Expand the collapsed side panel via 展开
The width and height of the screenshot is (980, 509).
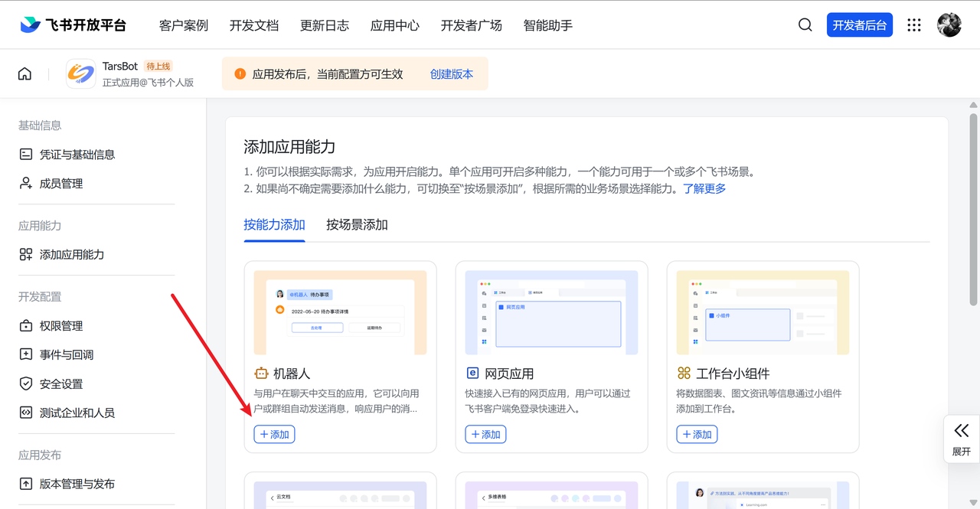pyautogui.click(x=961, y=439)
